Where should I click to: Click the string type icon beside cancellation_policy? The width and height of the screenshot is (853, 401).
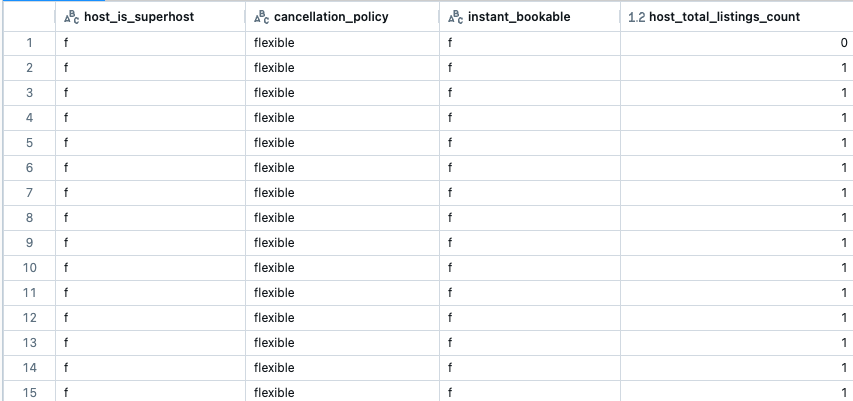click(261, 18)
